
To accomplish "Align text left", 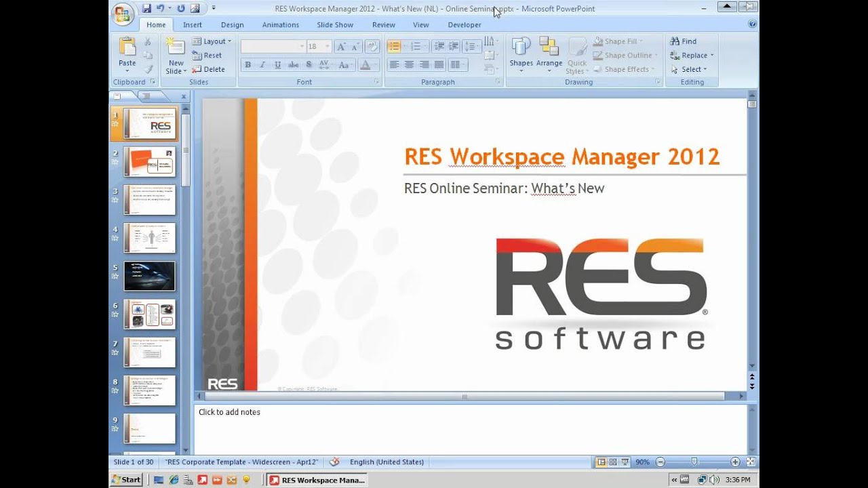I will tap(394, 65).
